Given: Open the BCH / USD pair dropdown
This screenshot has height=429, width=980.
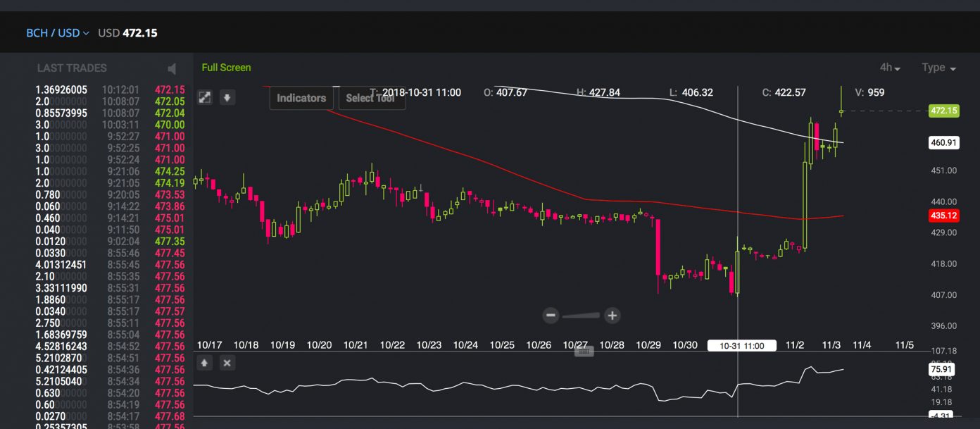Looking at the screenshot, I should click(x=58, y=33).
